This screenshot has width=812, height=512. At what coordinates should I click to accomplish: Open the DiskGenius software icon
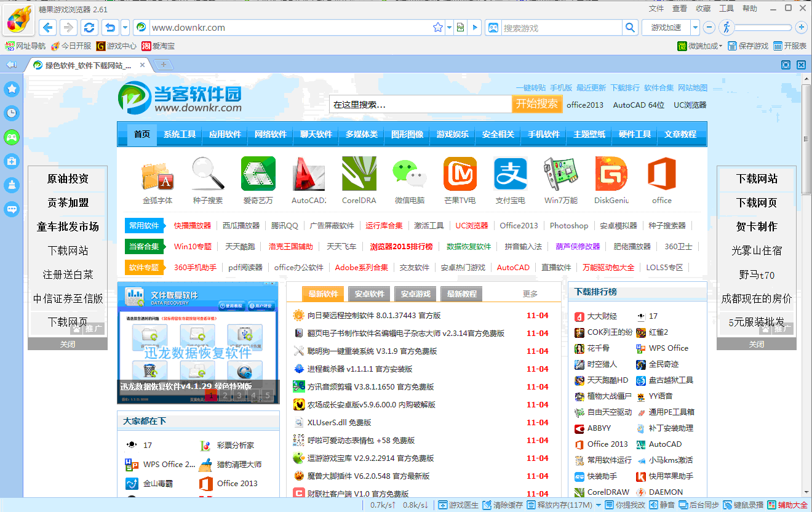[x=611, y=174]
